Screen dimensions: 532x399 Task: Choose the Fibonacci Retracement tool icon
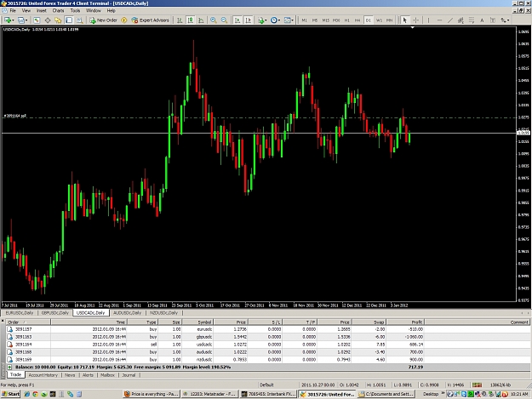[472, 20]
